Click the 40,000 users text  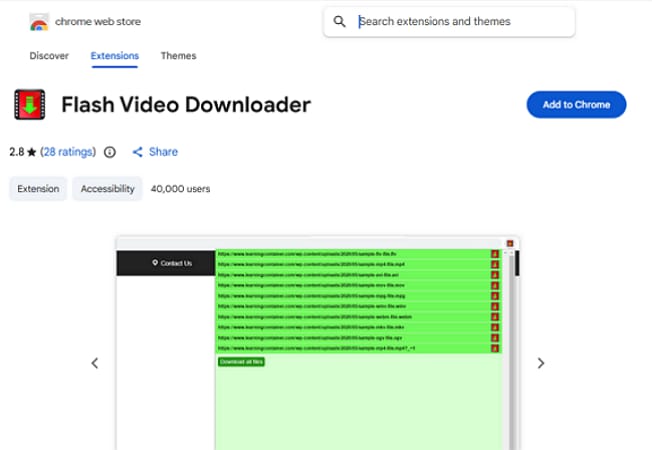coord(180,189)
